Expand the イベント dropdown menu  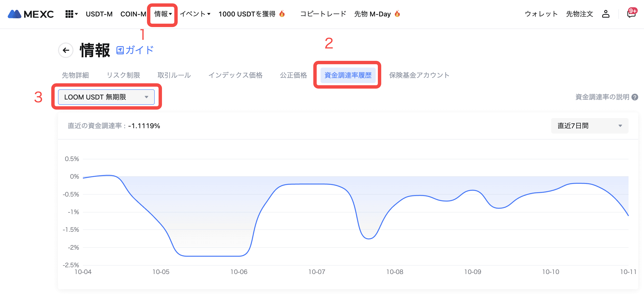tap(195, 14)
